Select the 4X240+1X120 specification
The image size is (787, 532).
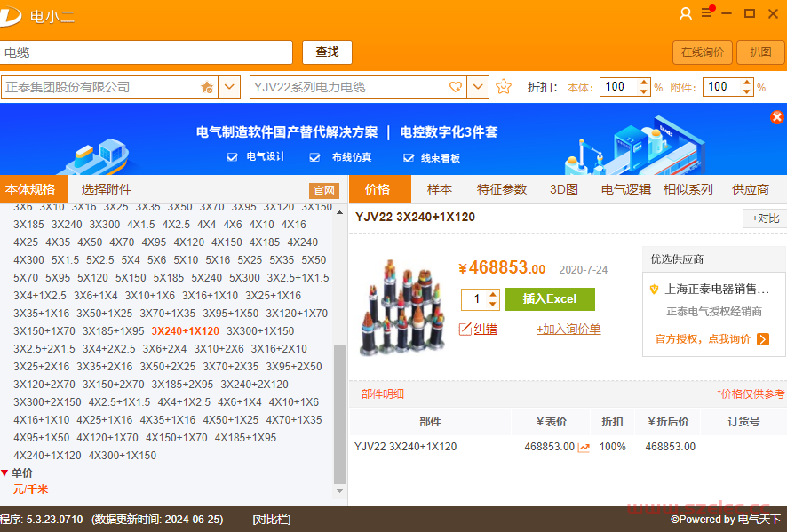[47, 456]
